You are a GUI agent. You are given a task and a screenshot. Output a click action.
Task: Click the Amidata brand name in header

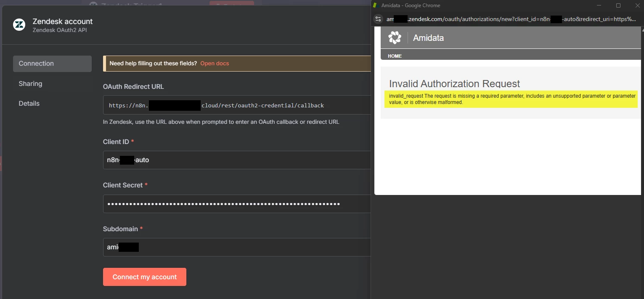tap(428, 38)
